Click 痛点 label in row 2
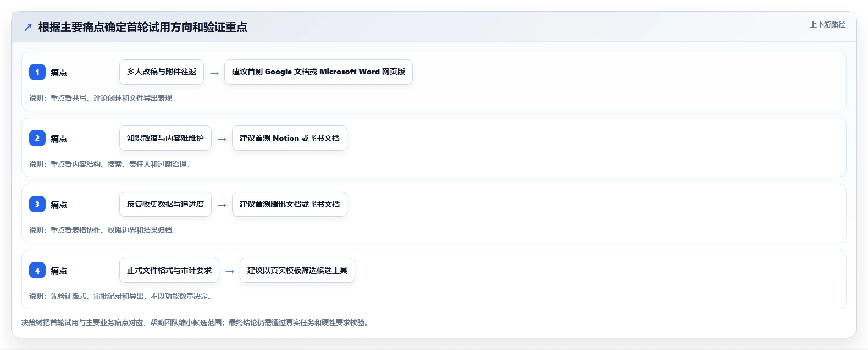Image resolution: width=868 pixels, height=350 pixels. (59, 139)
